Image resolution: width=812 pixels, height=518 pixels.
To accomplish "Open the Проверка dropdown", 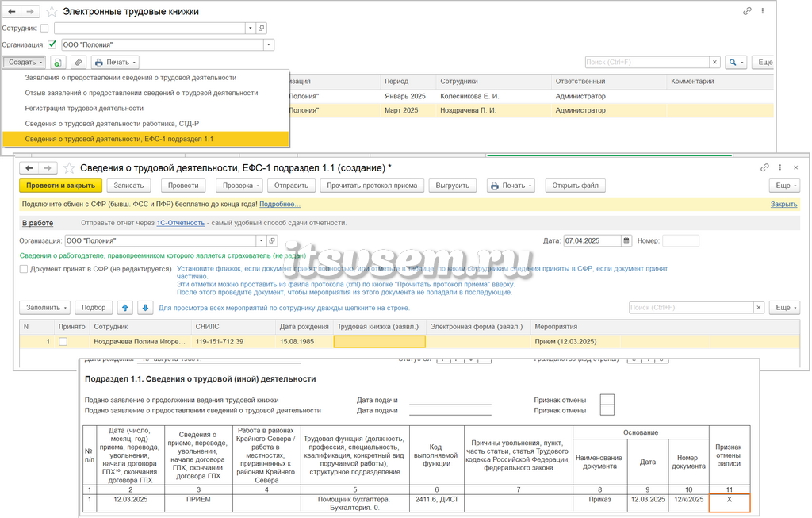I will pos(241,186).
